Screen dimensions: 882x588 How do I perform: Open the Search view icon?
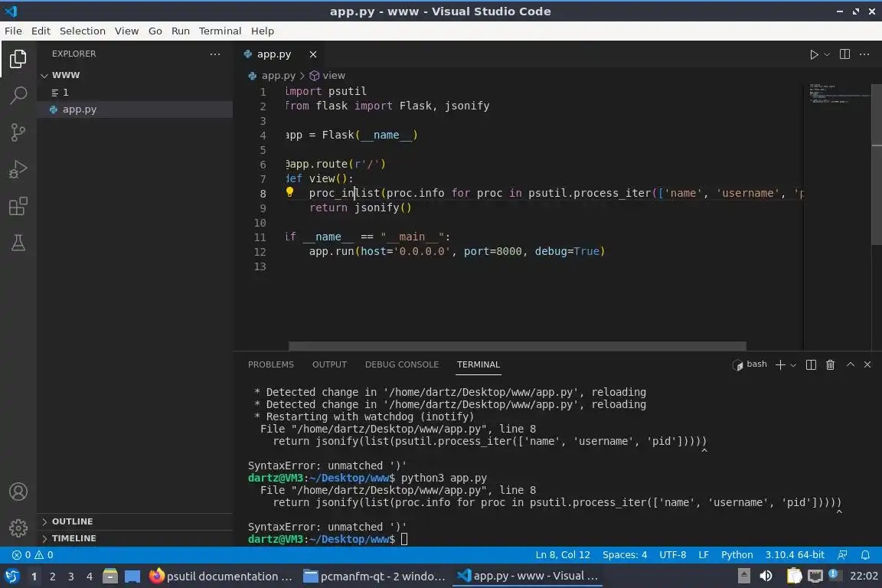coord(18,95)
